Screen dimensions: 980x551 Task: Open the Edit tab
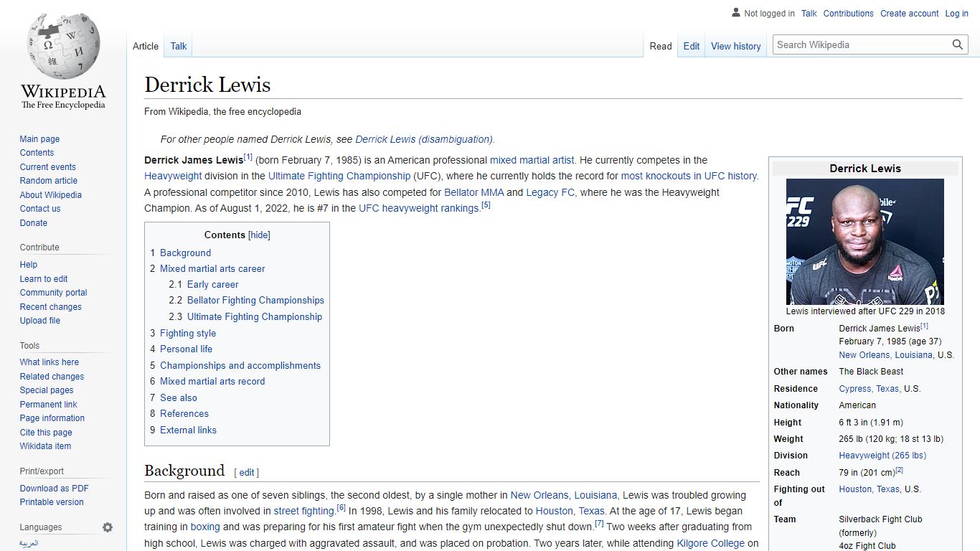coord(692,46)
